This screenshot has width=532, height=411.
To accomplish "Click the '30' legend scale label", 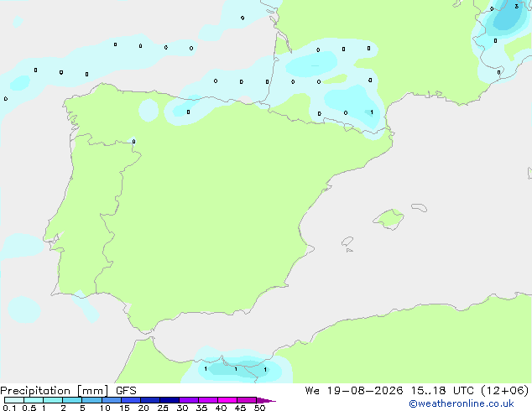I will pos(182,408).
